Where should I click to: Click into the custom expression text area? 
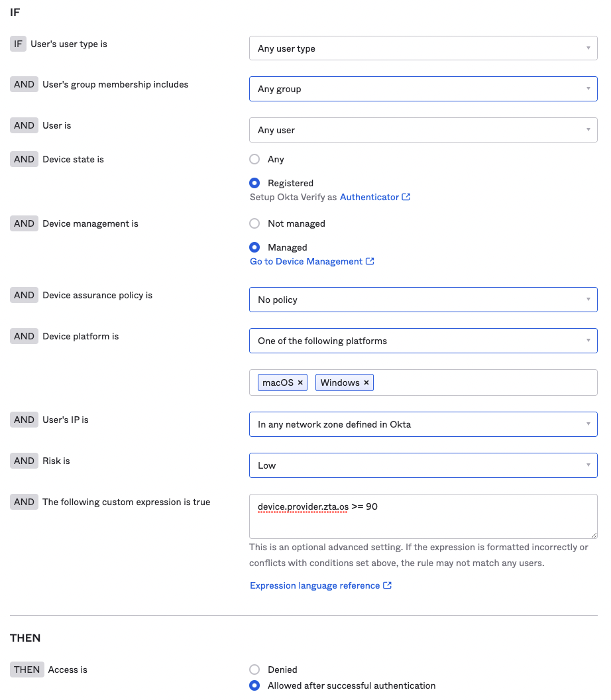click(x=423, y=516)
